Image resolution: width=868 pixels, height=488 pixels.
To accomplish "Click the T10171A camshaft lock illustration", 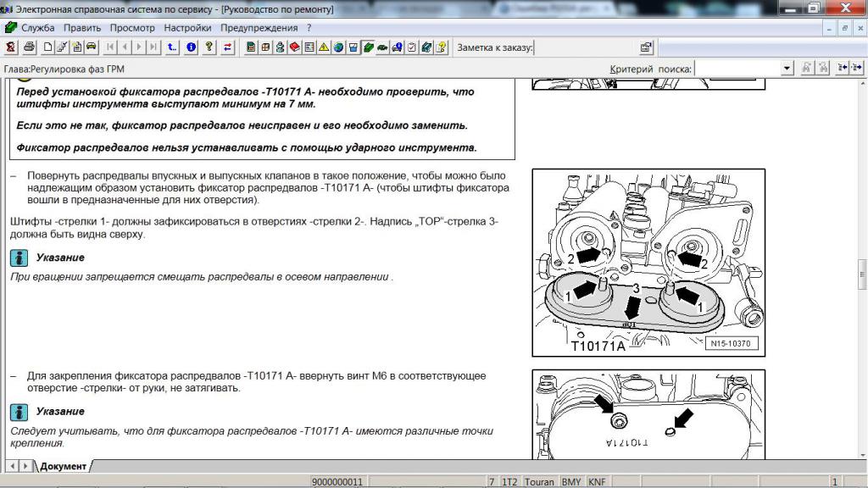I will (x=648, y=263).
